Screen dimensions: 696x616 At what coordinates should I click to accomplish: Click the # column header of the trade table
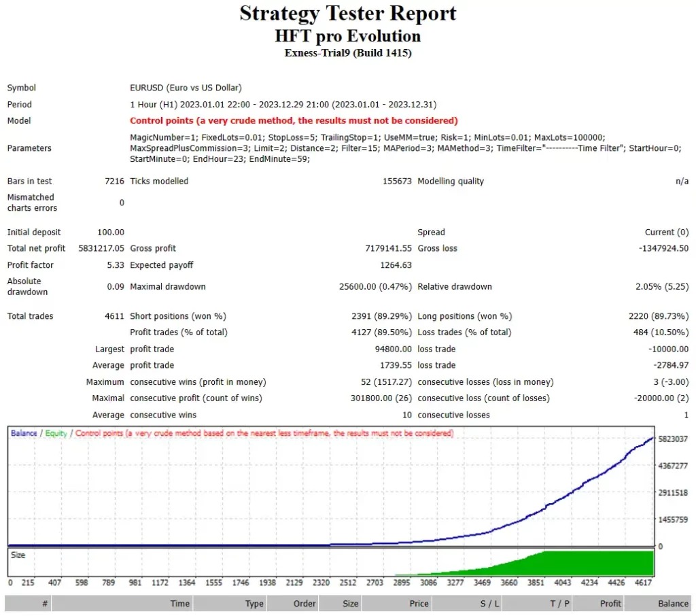pyautogui.click(x=46, y=603)
